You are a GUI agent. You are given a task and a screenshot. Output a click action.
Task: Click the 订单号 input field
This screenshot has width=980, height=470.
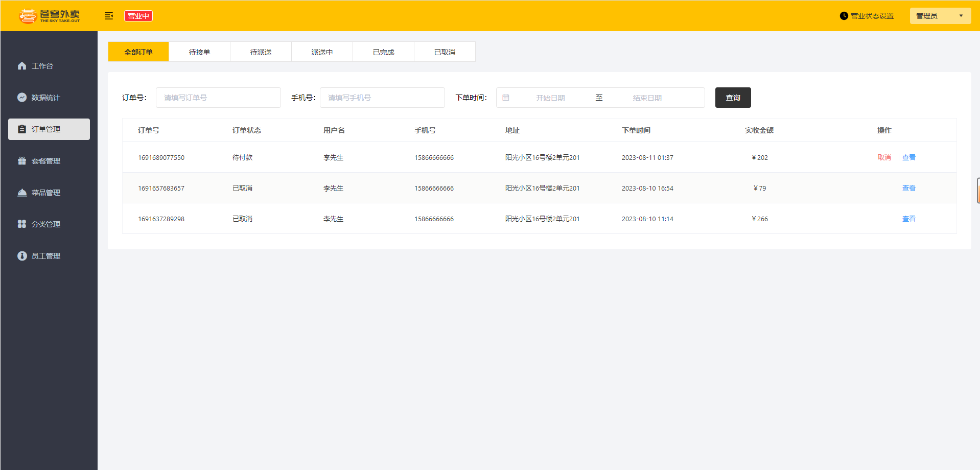click(x=218, y=98)
